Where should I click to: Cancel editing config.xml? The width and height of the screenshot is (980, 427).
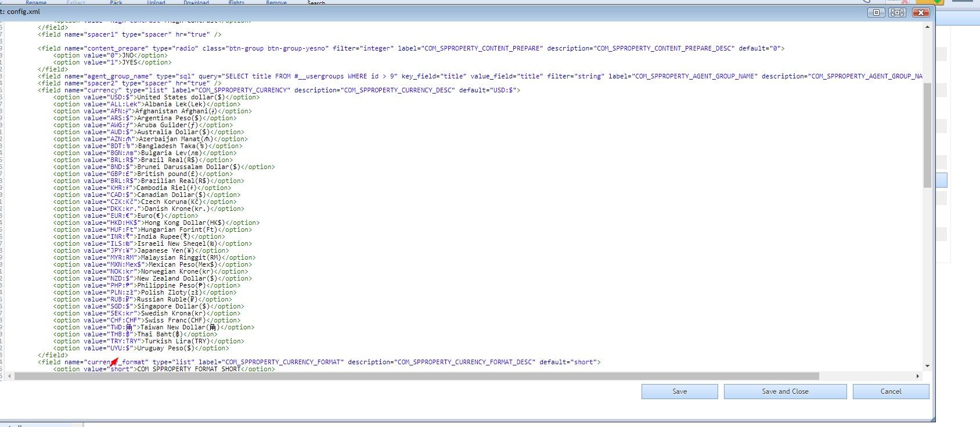(891, 392)
